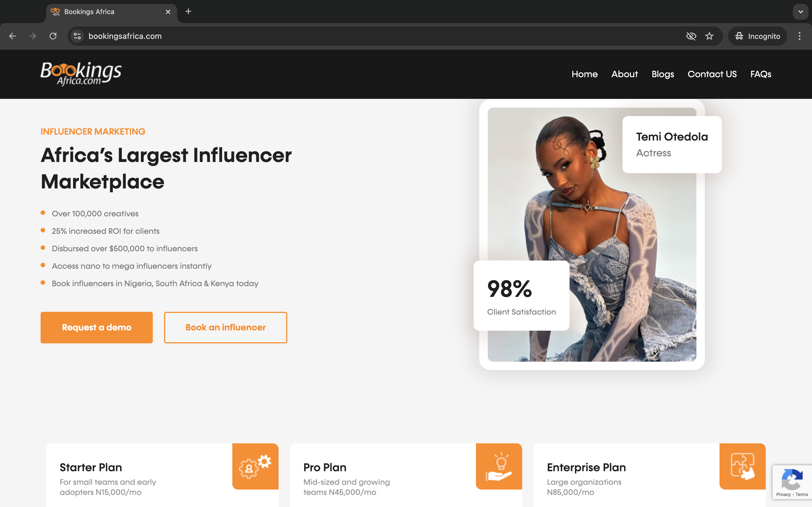Image resolution: width=812 pixels, height=507 pixels.
Task: Reload the page with the refresh icon
Action: [53, 36]
